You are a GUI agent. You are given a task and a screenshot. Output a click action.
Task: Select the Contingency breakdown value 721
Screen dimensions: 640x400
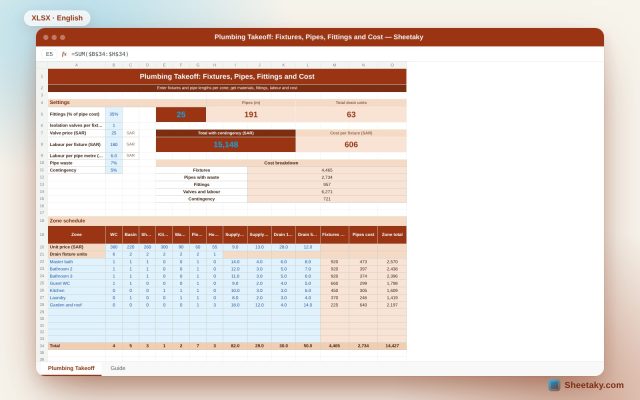coord(327,199)
